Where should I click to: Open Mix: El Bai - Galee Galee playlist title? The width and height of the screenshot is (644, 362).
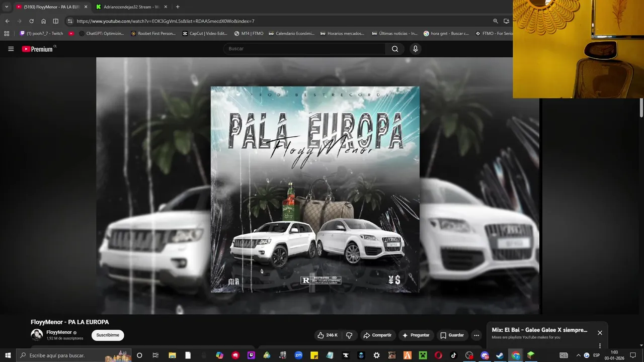coord(539,330)
